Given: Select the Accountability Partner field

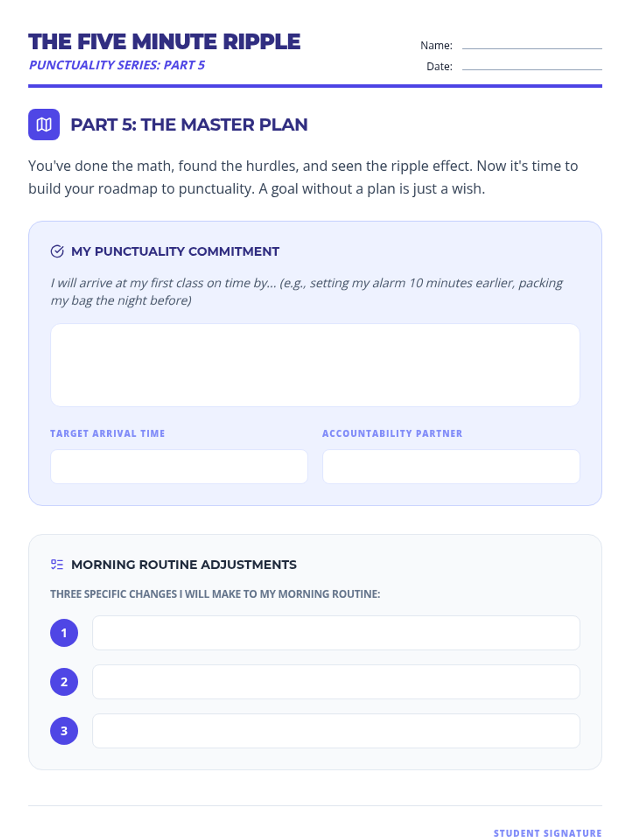Looking at the screenshot, I should (451, 466).
